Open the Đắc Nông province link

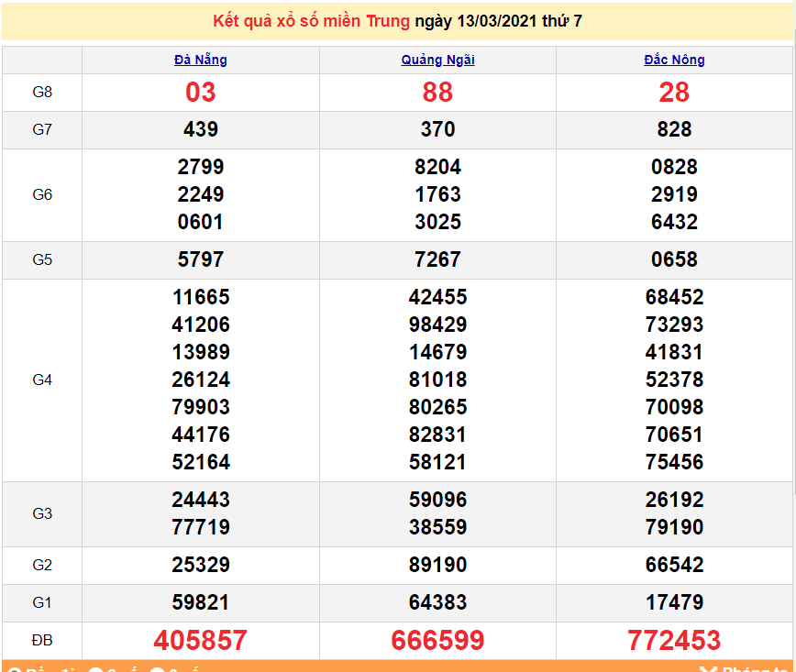tap(674, 60)
